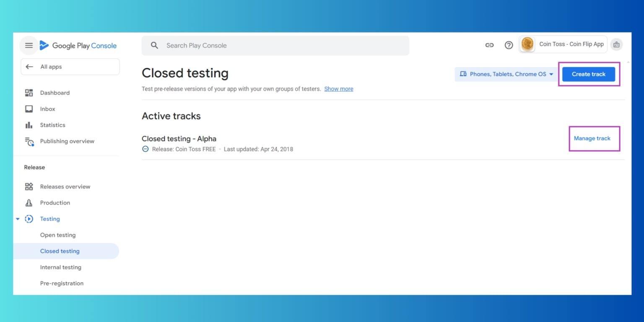Image resolution: width=644 pixels, height=322 pixels.
Task: Click the Publishing overview icon
Action: click(29, 141)
